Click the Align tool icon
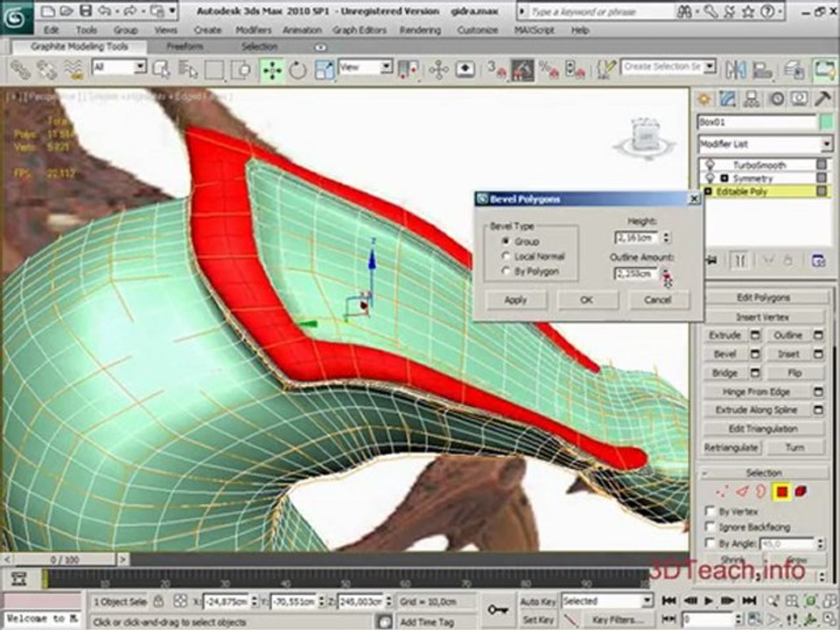 [x=762, y=70]
